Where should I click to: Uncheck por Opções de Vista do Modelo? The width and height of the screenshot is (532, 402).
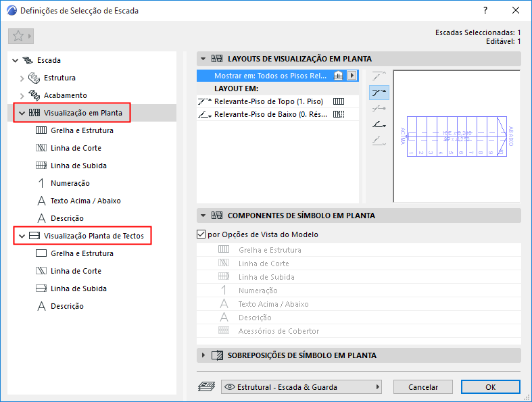tap(201, 234)
